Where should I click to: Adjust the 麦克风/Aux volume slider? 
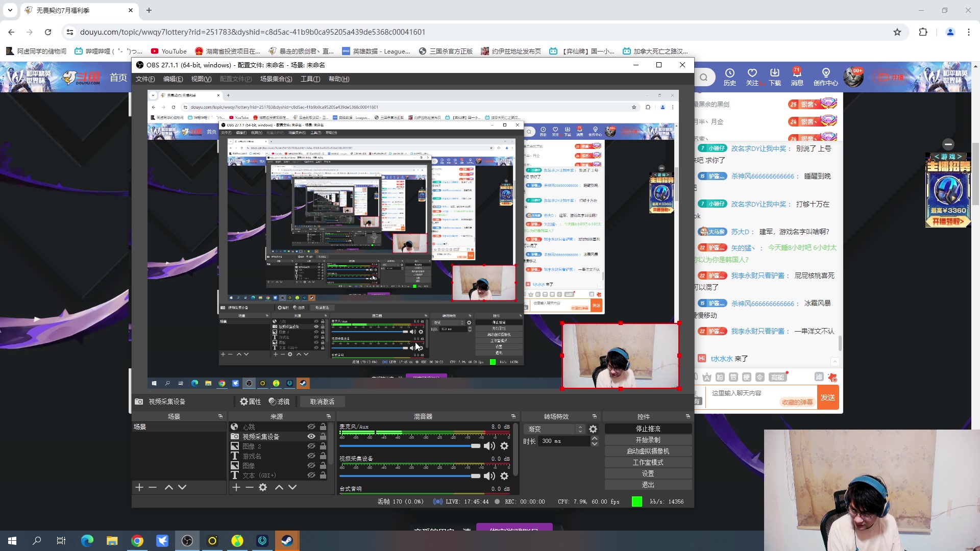point(475,446)
